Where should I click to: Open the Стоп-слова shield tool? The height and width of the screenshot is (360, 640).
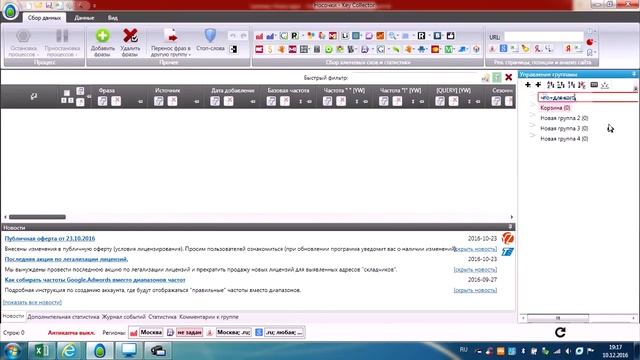pyautogui.click(x=210, y=36)
